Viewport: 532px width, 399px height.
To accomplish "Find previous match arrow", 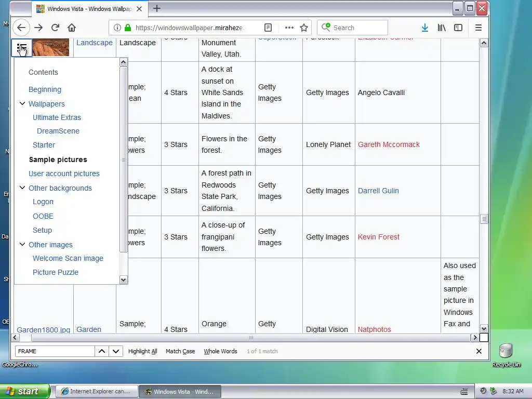I will point(102,351).
